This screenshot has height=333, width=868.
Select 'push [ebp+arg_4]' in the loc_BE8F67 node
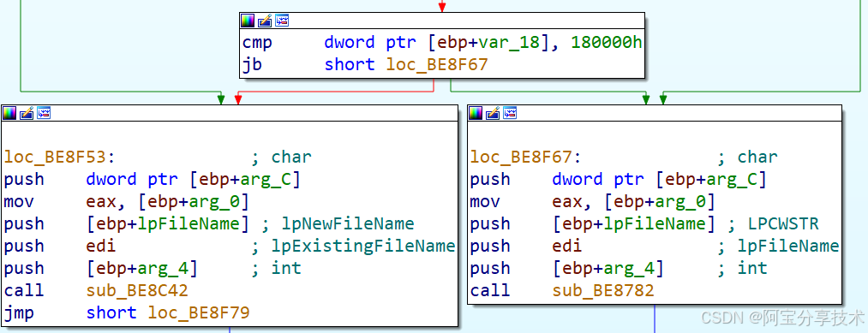pyautogui.click(x=619, y=268)
